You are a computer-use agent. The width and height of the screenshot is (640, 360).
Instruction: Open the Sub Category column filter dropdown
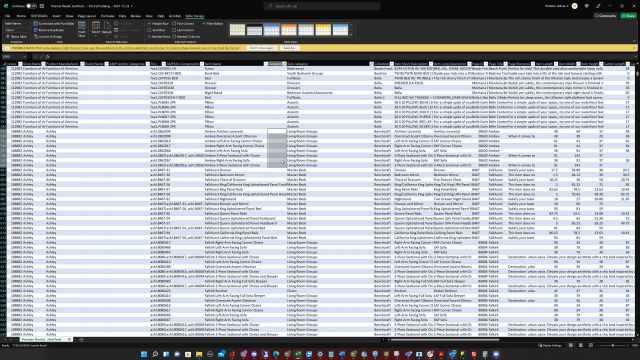click(371, 64)
